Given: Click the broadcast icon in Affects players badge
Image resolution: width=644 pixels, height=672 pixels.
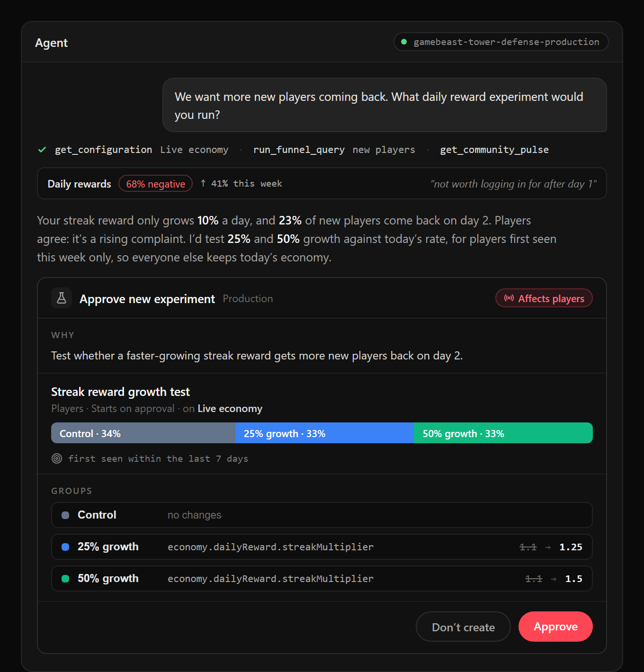Looking at the screenshot, I should point(509,298).
